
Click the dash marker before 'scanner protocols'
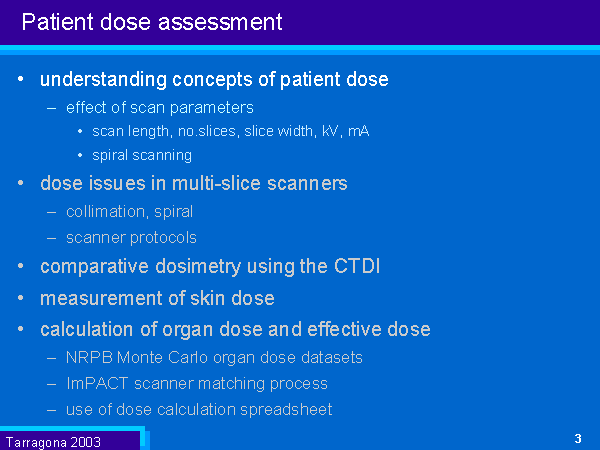[x=52, y=238]
